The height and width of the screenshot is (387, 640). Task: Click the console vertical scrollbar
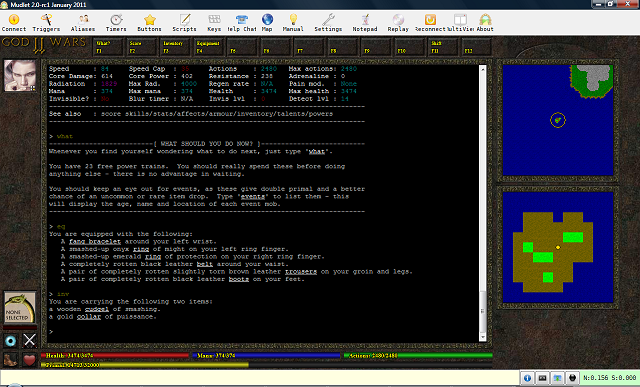point(482,203)
